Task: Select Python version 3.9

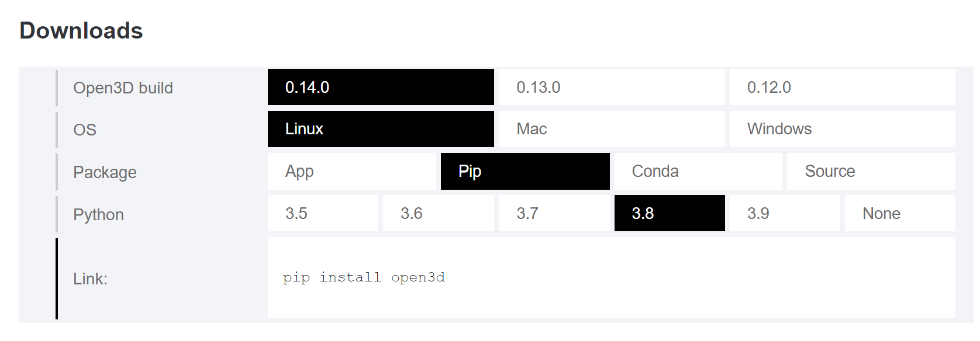Action: point(784,213)
